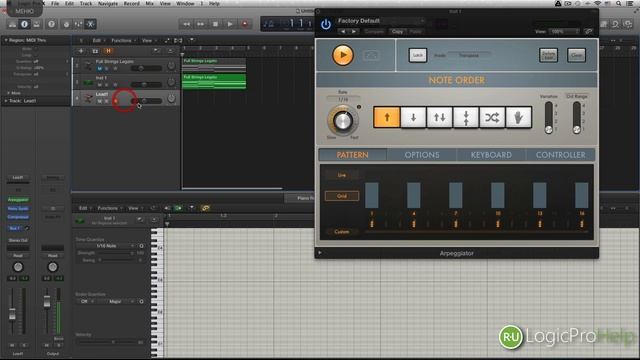Toggle the orange Hide tracks H button
Image resolution: width=640 pixels, height=360 pixels.
[x=108, y=51]
